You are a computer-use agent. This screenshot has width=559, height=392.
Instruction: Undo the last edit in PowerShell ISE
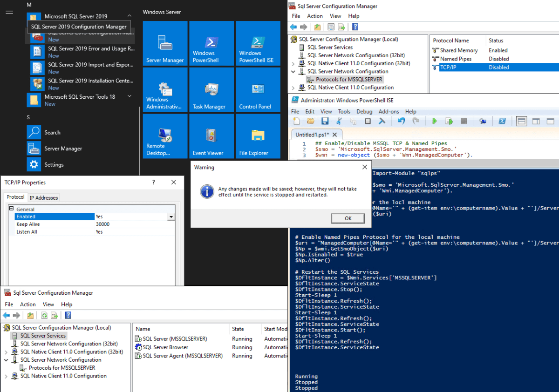pyautogui.click(x=401, y=121)
